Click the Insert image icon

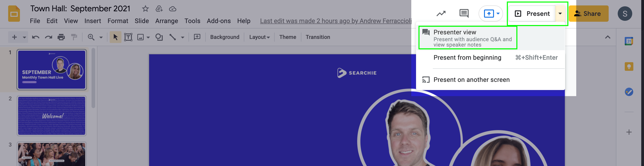pyautogui.click(x=140, y=37)
